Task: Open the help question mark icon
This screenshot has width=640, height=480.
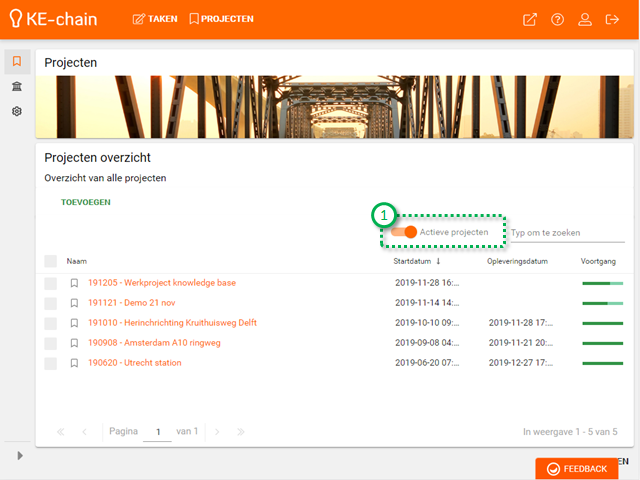Action: coord(558,19)
